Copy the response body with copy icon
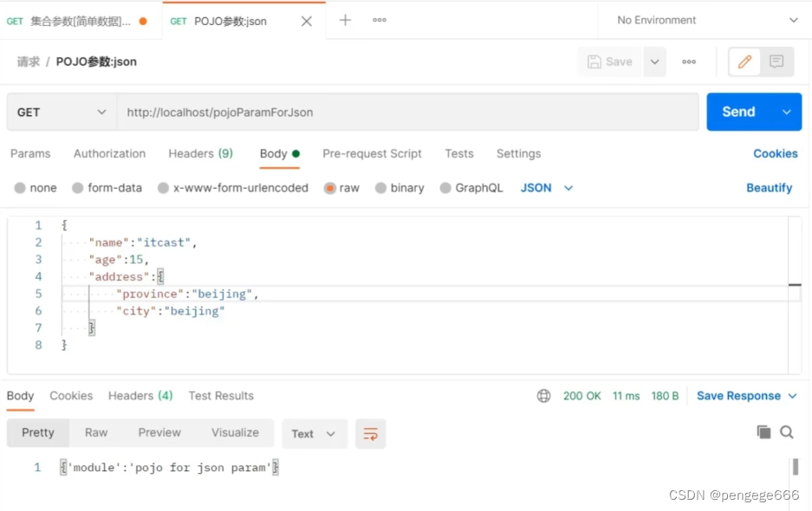 pos(763,432)
